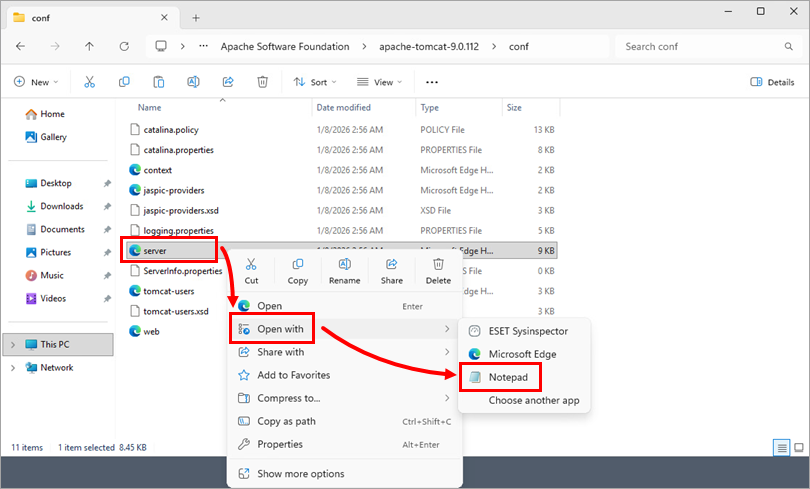Screen dimensions: 810x489
Task: Open Downloads in the sidebar
Action: 61,206
